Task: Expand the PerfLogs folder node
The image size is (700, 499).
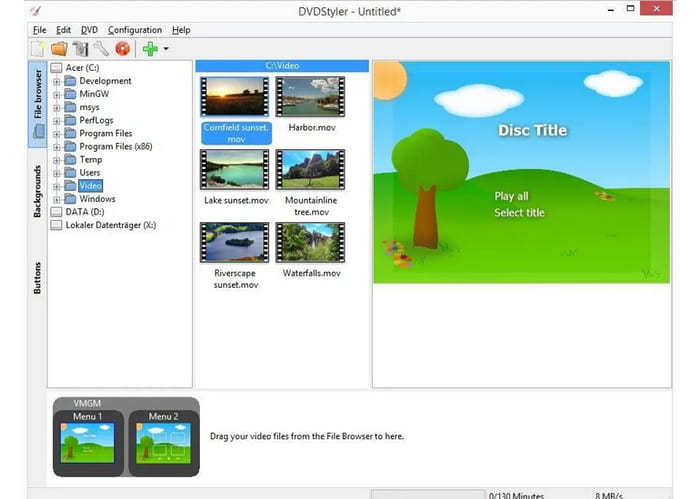Action: [x=57, y=121]
